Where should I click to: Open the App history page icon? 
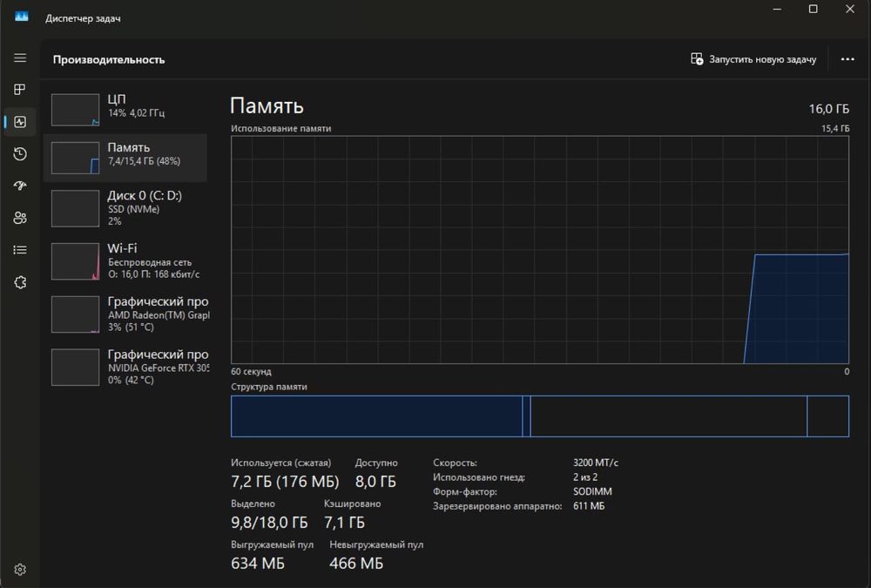20,154
